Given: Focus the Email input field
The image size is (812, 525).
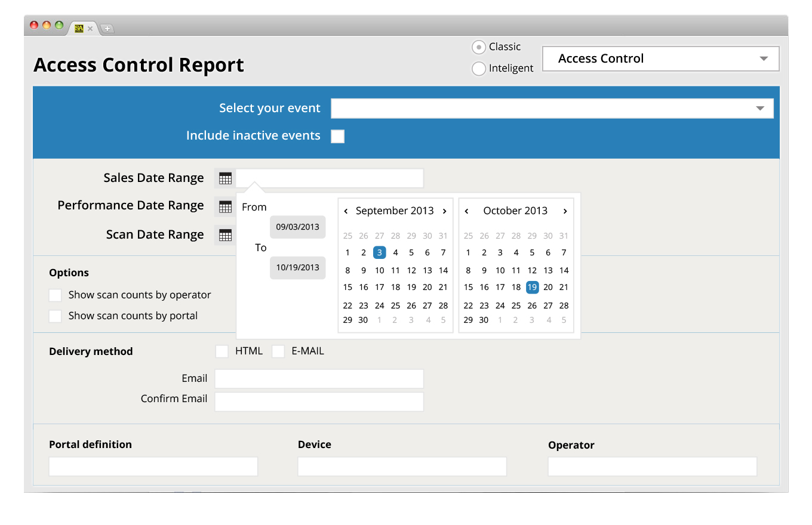Looking at the screenshot, I should (319, 379).
